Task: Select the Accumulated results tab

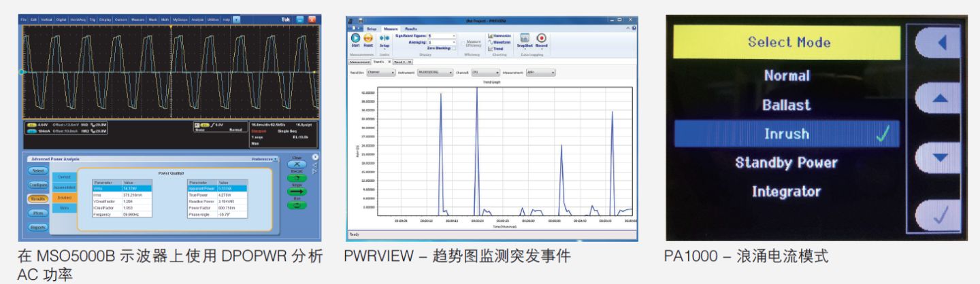Action: [x=64, y=188]
